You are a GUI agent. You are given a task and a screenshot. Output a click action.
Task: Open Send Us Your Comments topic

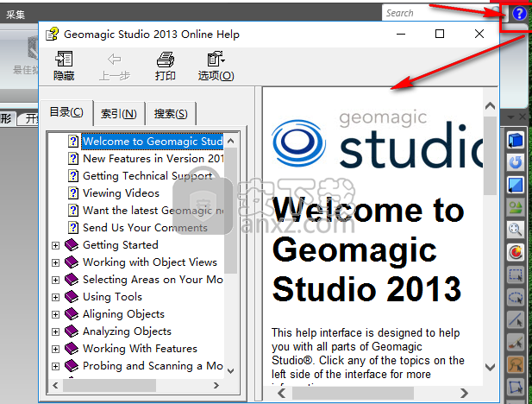(x=145, y=227)
